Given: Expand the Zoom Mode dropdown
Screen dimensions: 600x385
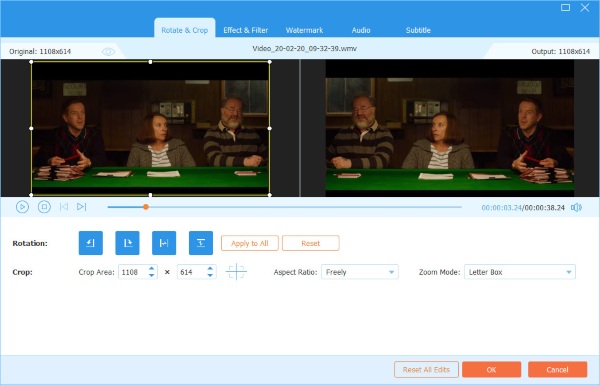Looking at the screenshot, I should pos(520,272).
